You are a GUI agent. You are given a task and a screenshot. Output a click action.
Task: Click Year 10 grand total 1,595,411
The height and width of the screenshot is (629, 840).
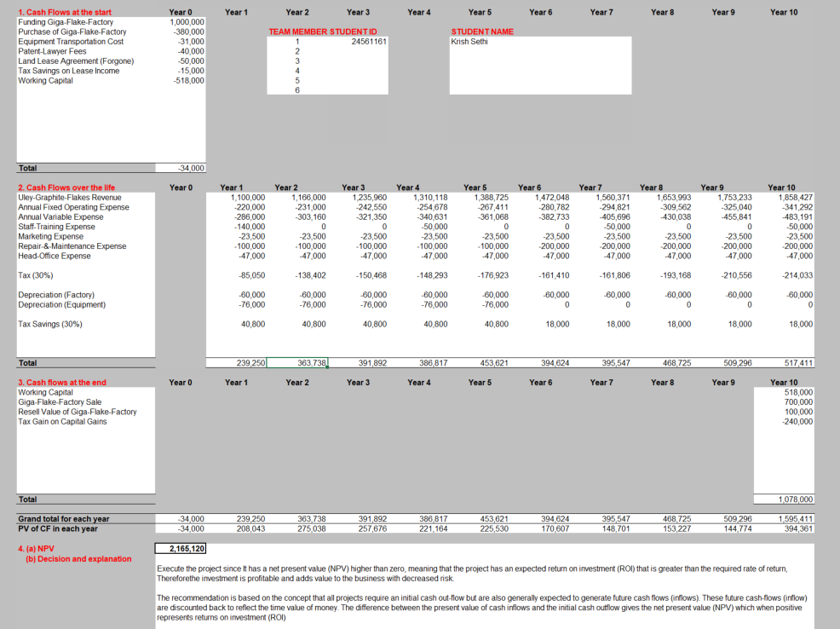[796, 519]
